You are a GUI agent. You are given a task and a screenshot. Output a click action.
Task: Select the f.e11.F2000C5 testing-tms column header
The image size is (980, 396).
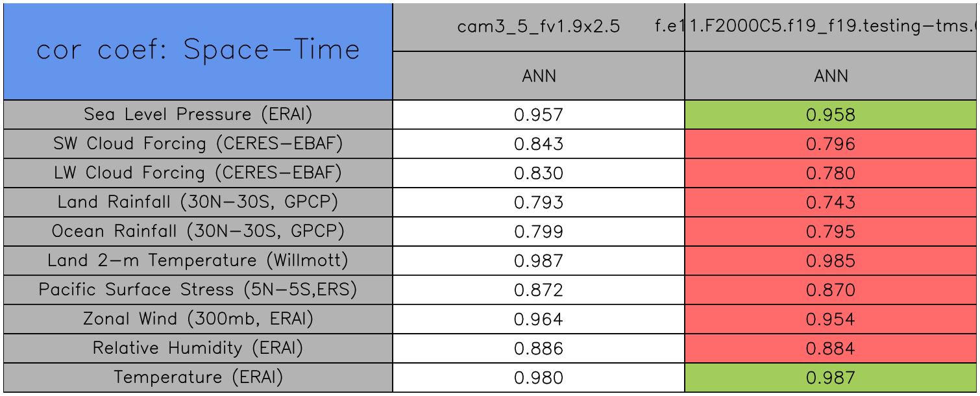(831, 27)
